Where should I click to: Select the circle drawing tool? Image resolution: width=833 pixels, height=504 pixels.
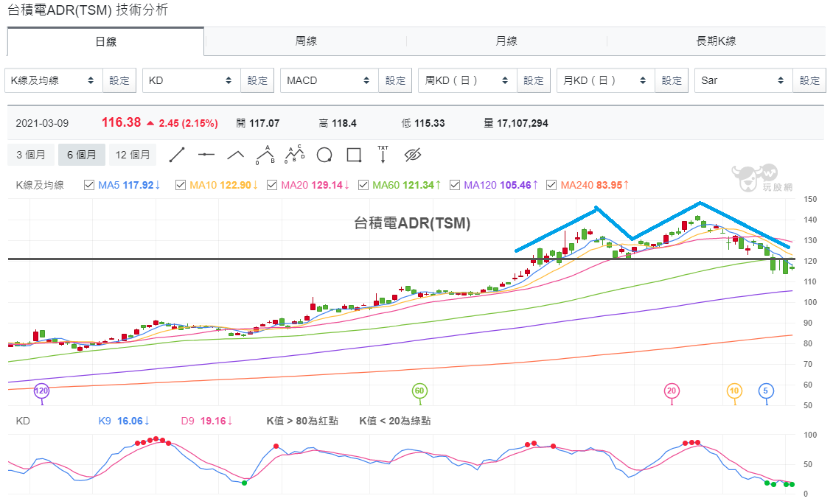click(324, 155)
